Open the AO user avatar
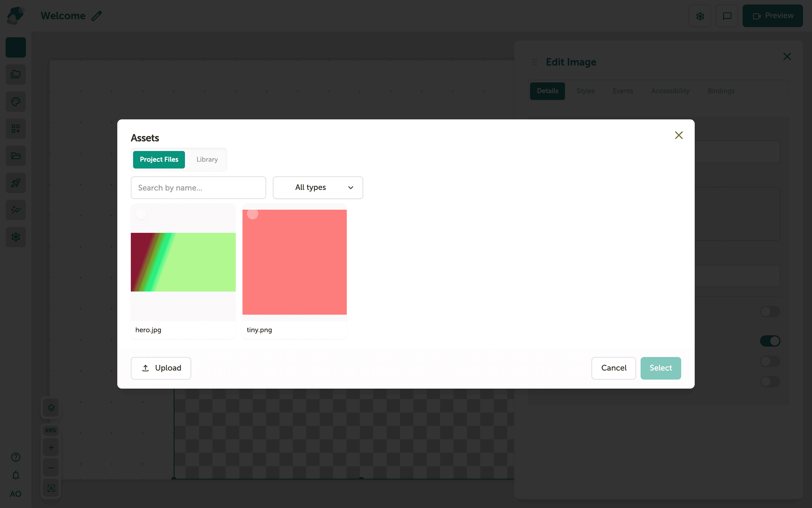 tap(16, 494)
